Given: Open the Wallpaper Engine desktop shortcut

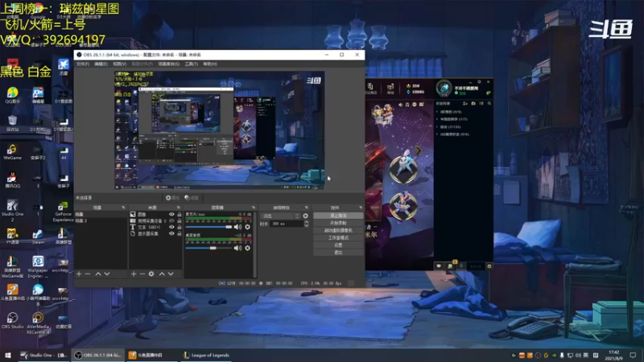Looking at the screenshot, I should [x=38, y=267].
